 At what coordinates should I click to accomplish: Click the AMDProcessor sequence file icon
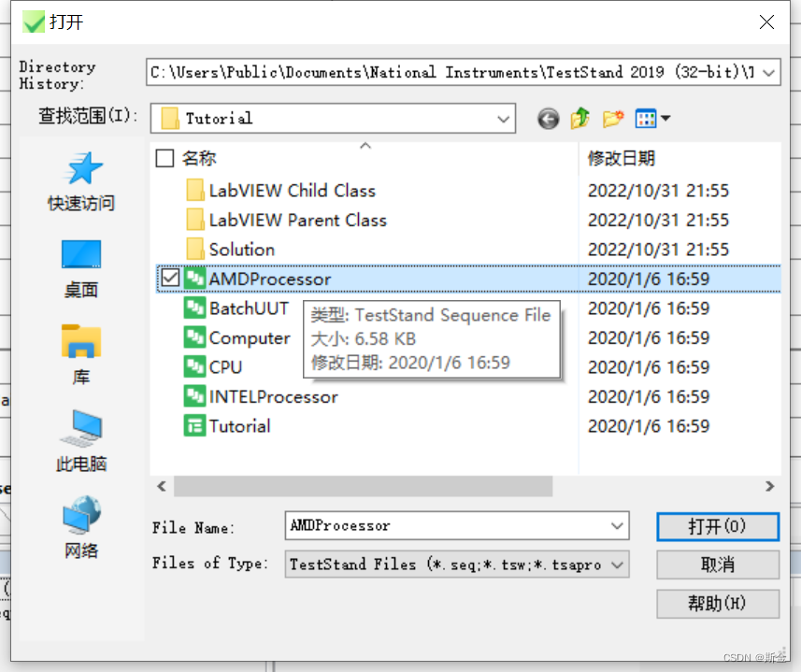194,279
